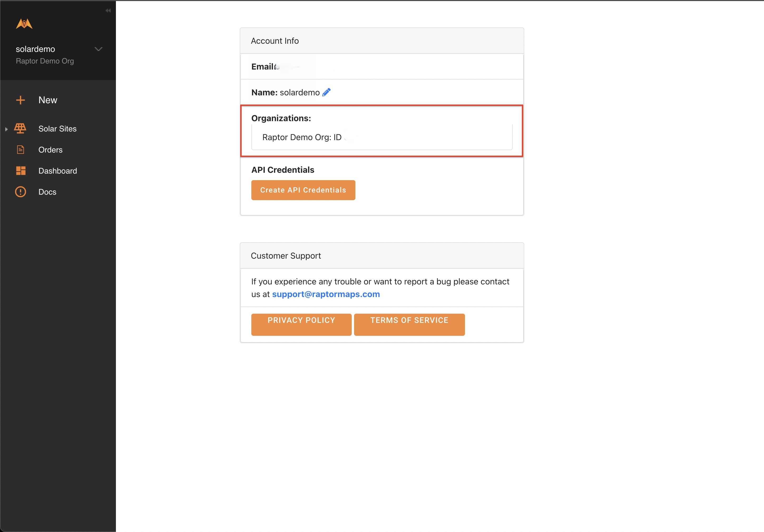Expand the solardemo account dropdown

click(99, 49)
